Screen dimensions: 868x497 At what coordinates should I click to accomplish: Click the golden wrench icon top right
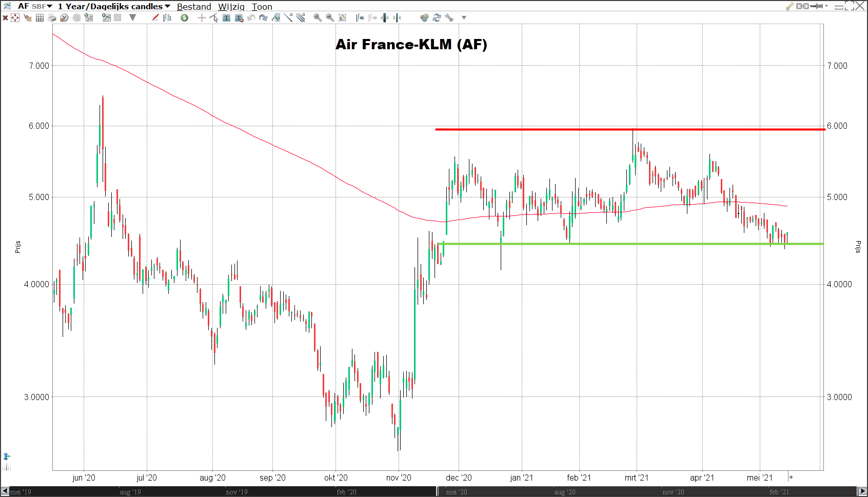tap(790, 6)
